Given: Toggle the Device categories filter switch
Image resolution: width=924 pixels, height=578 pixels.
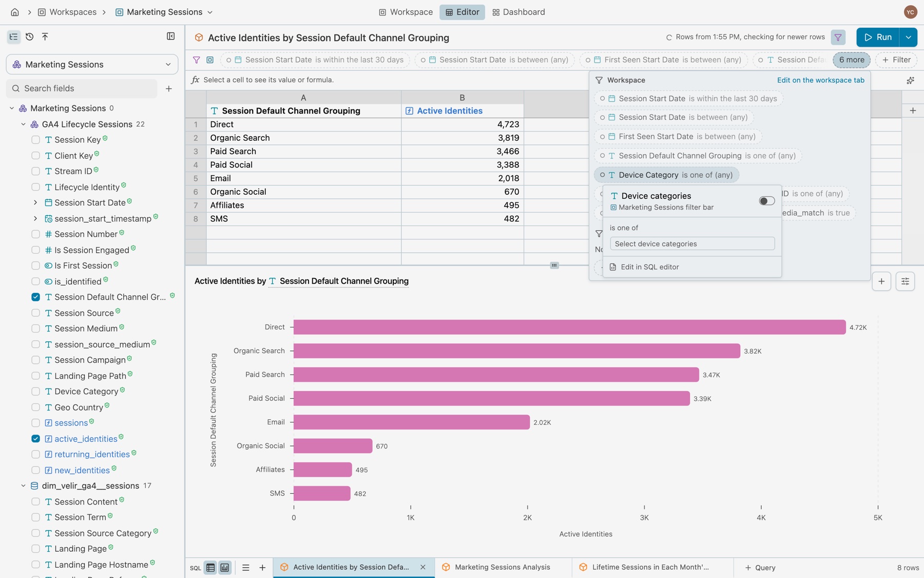Looking at the screenshot, I should pos(766,201).
